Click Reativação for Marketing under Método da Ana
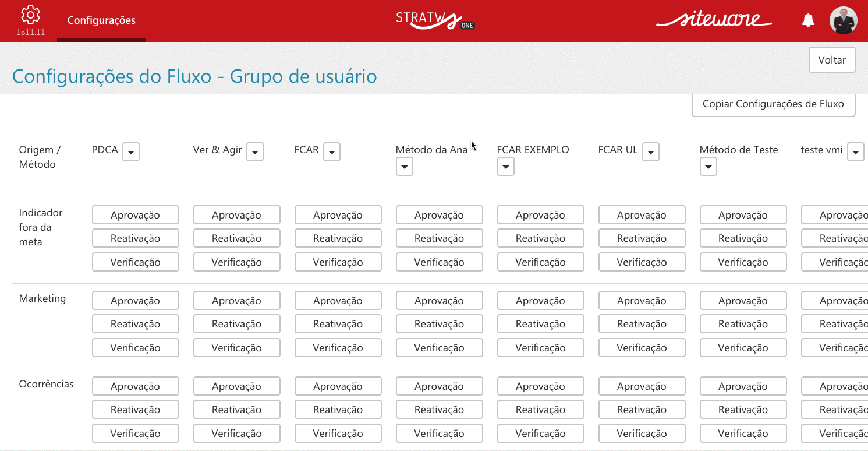 coord(440,324)
